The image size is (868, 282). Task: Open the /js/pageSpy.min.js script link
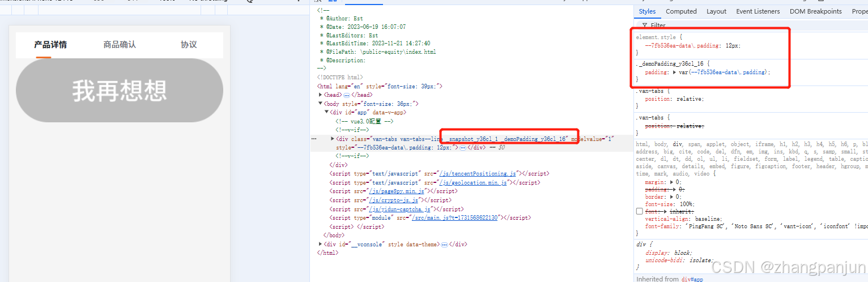(396, 191)
